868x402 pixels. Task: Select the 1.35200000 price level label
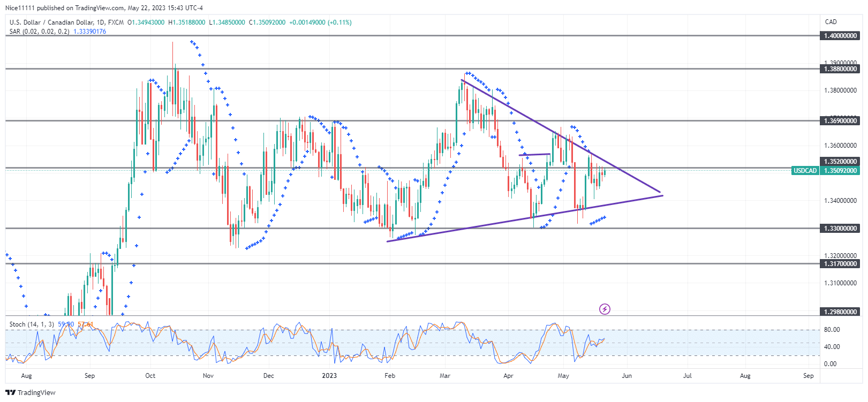[x=841, y=162]
